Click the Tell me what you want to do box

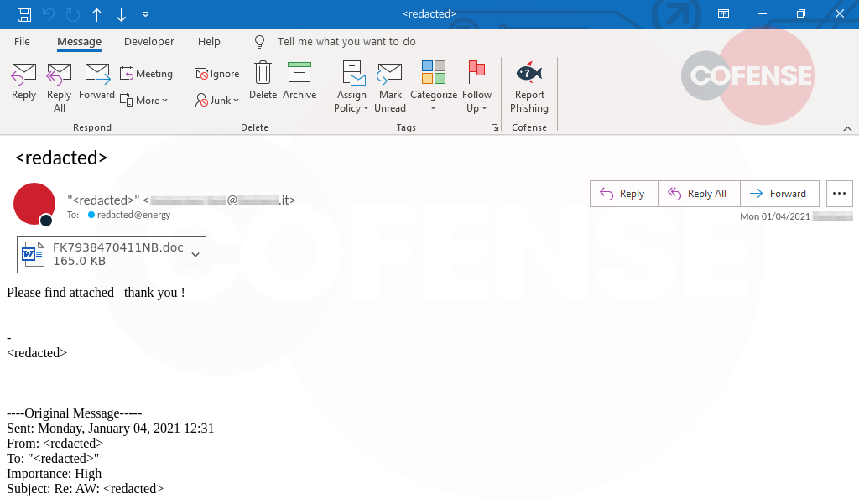tap(346, 42)
